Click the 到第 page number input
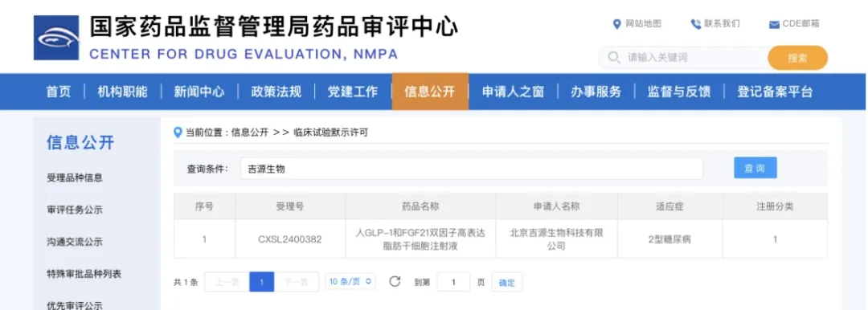868x310 pixels. click(453, 282)
